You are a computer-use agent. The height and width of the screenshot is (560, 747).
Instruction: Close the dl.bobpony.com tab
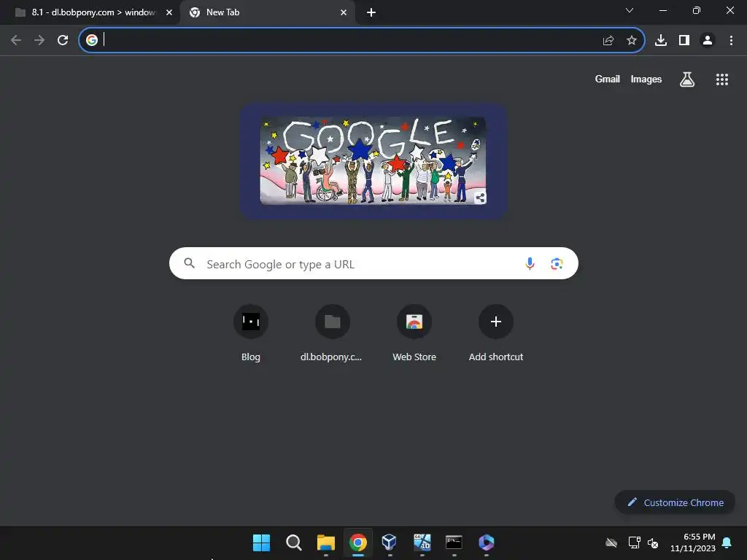169,12
